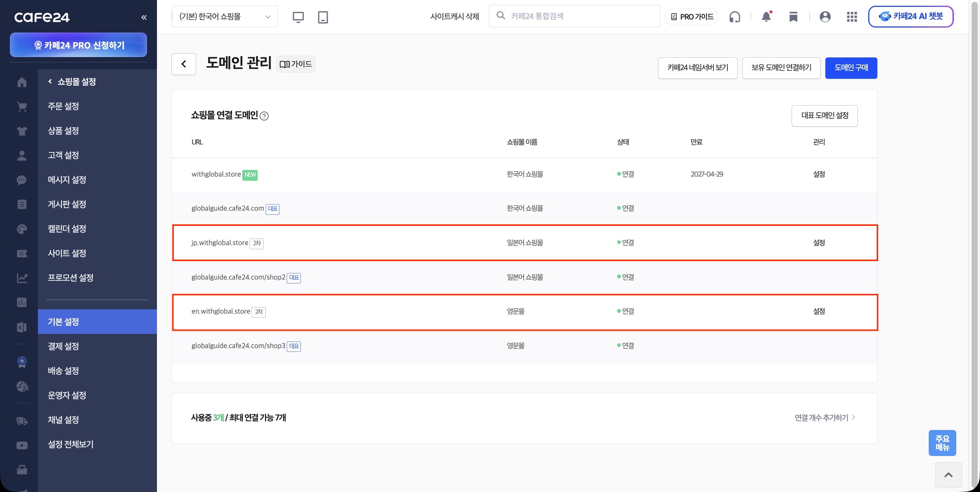Image resolution: width=980 pixels, height=492 pixels.
Task: Open the person customers icon
Action: tap(22, 155)
